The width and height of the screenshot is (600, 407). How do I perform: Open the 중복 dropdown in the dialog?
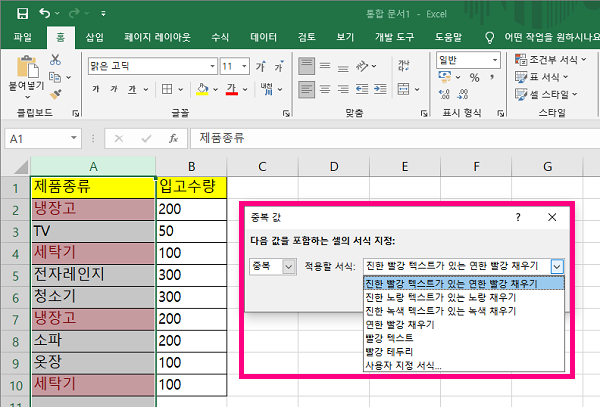coord(289,267)
